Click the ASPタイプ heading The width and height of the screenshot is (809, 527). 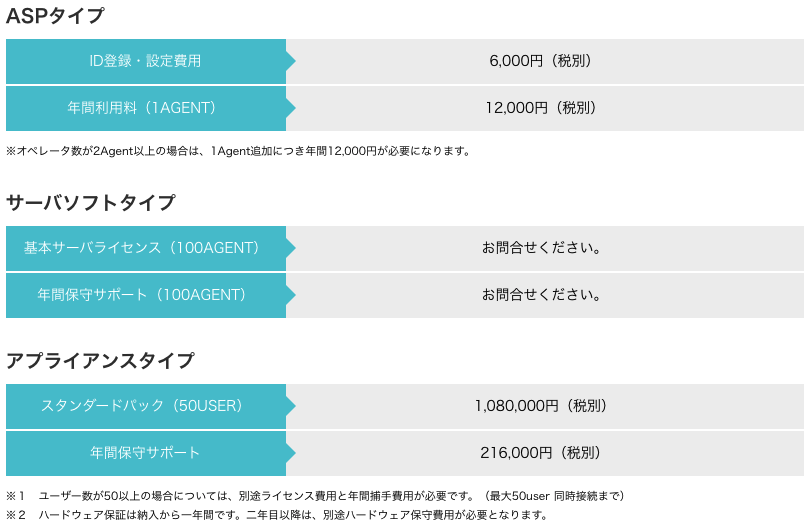[55, 16]
